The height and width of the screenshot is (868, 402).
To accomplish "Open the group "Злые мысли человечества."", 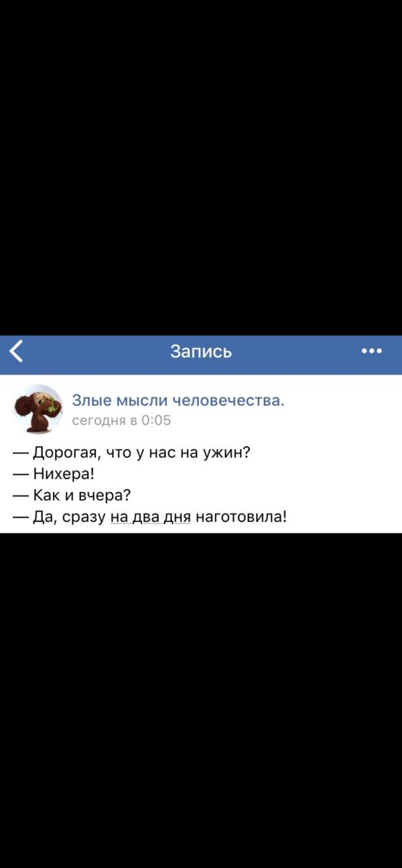I will pos(178,400).
